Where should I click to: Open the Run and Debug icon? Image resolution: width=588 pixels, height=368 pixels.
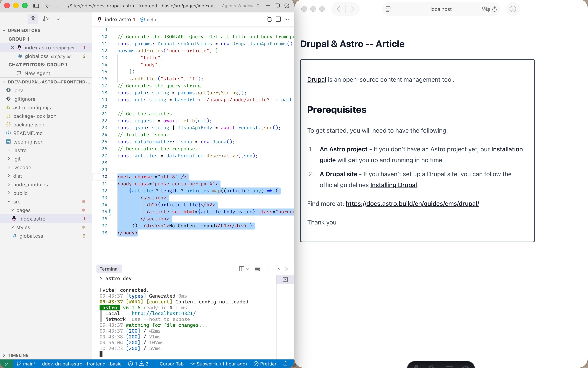(45, 19)
